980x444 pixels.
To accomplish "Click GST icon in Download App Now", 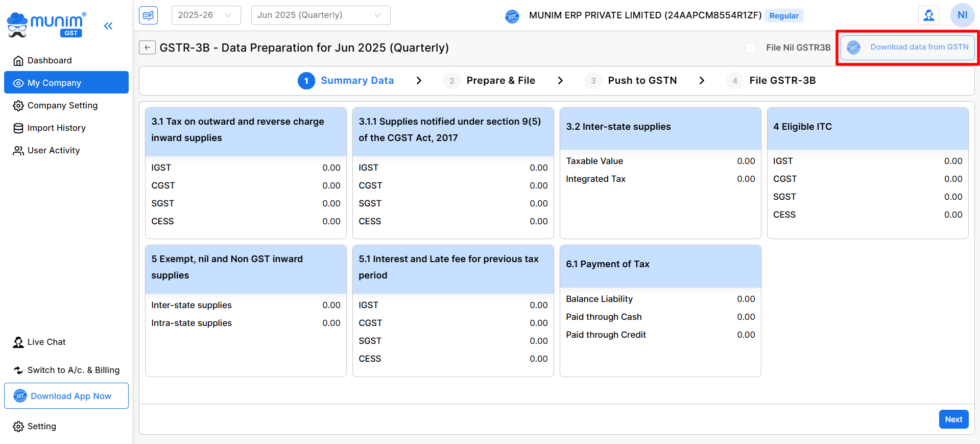I will point(20,396).
